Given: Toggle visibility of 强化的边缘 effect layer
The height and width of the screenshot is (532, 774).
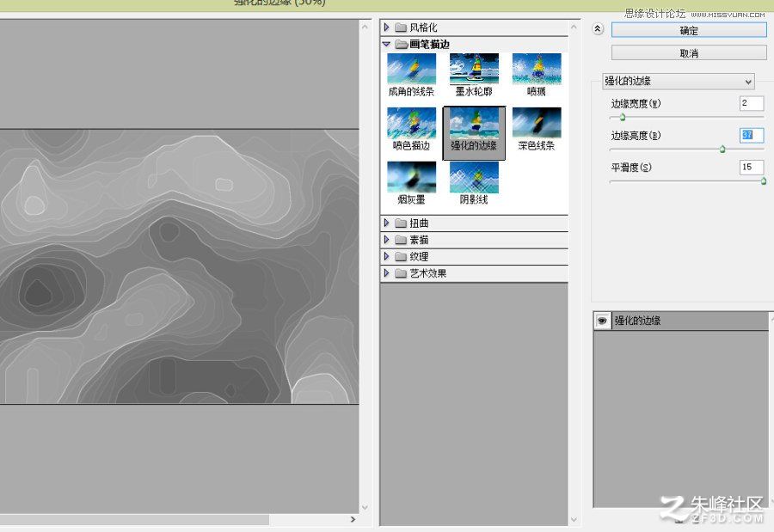Looking at the screenshot, I should [602, 321].
